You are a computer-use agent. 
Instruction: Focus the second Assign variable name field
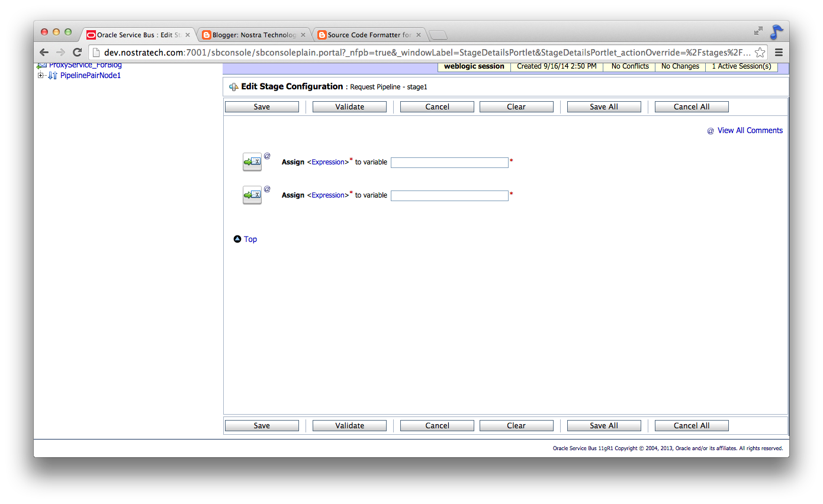[449, 196]
